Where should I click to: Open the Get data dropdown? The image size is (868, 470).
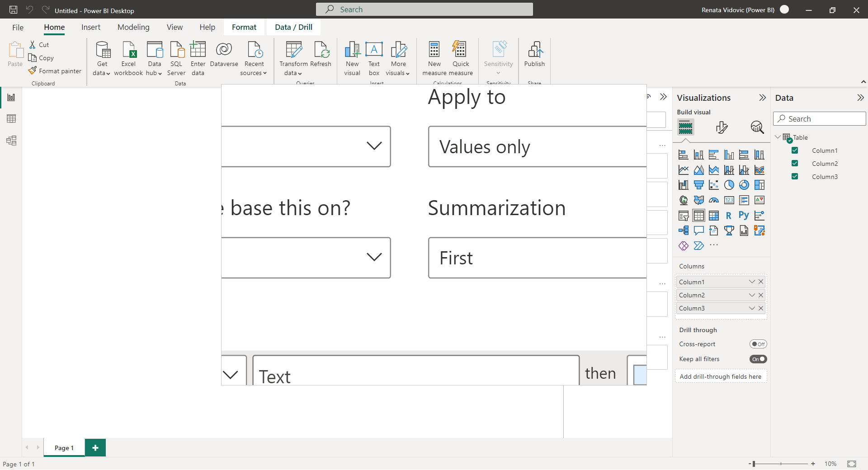(102, 58)
